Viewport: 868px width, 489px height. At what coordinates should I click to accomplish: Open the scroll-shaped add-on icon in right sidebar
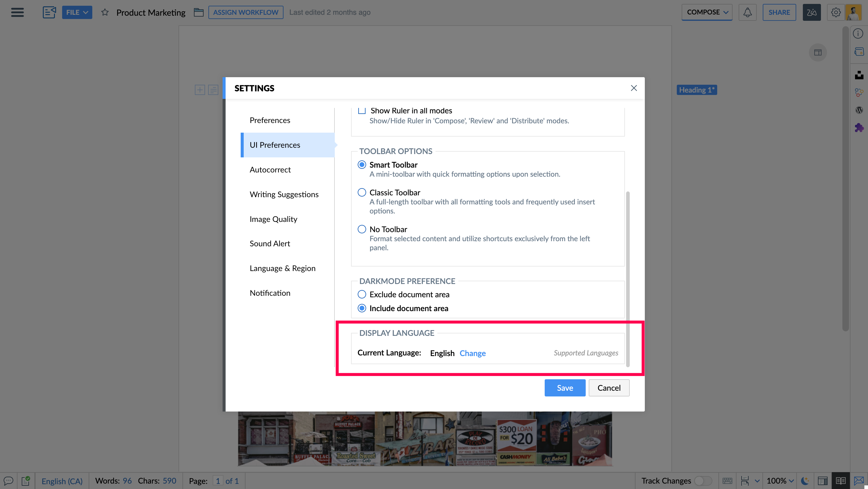tap(859, 52)
